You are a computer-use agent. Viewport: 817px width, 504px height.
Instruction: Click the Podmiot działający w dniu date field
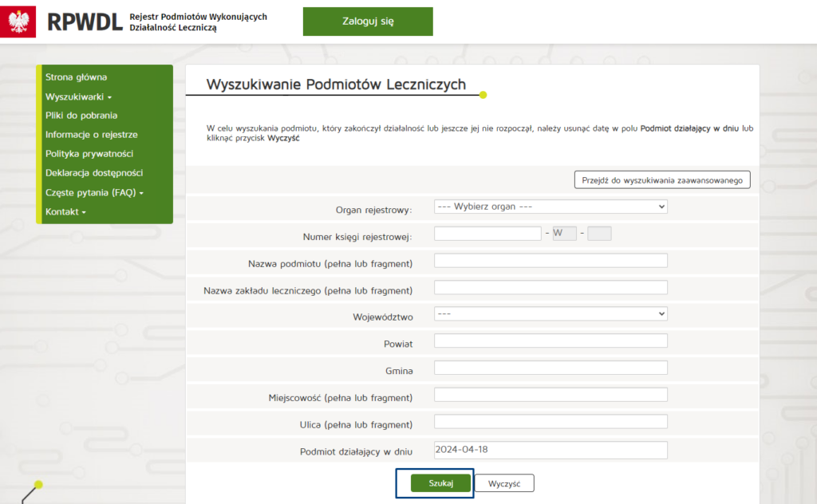coord(551,451)
